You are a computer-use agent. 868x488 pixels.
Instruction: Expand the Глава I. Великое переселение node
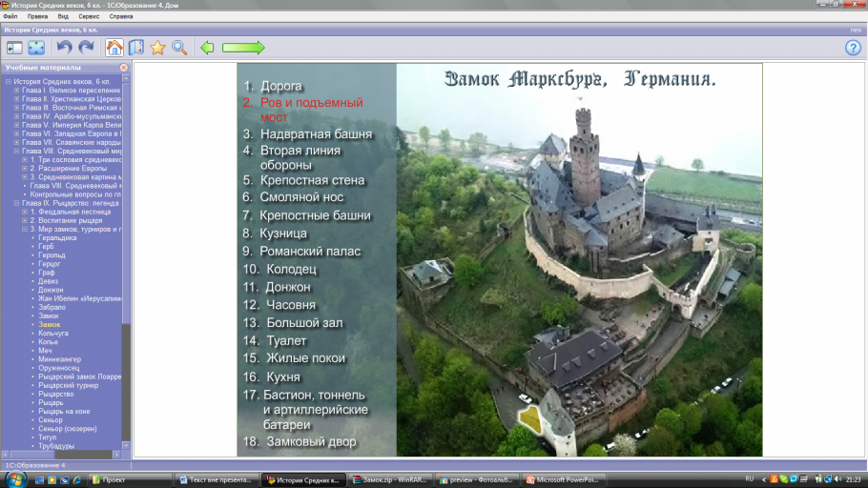[x=16, y=90]
